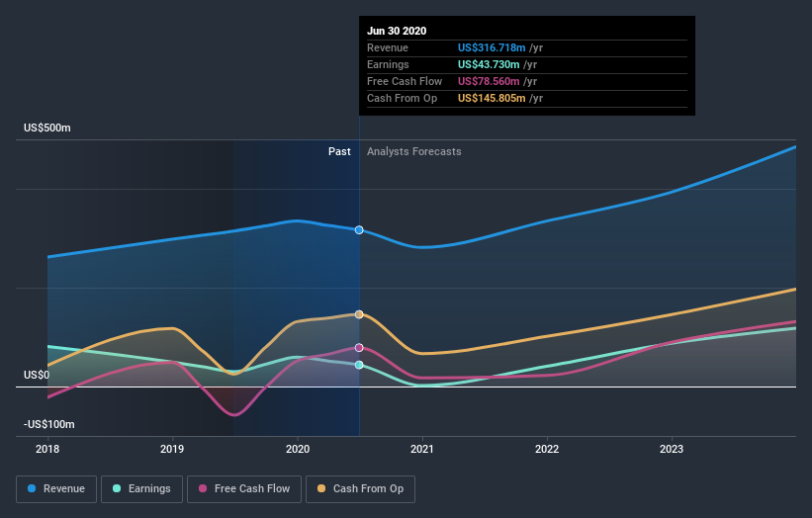This screenshot has height=518, width=812.
Task: Toggle the Revenue legend button
Action: [x=56, y=489]
